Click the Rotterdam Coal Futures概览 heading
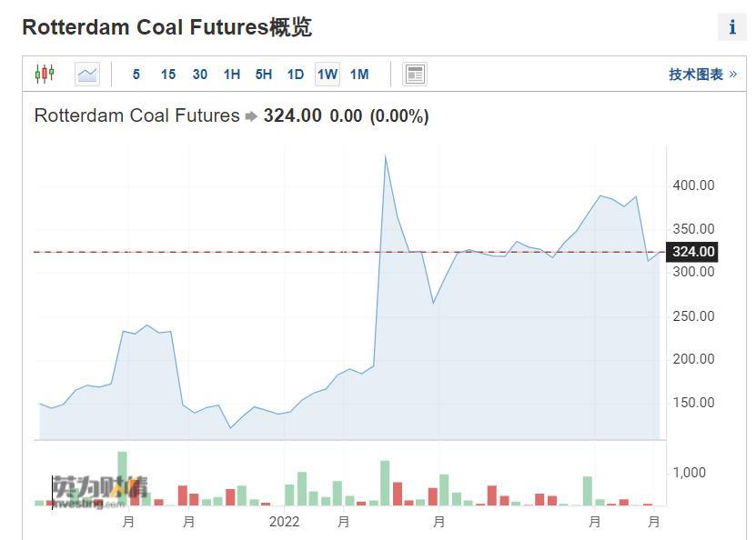Viewport: 756px width, 540px height. (x=166, y=27)
